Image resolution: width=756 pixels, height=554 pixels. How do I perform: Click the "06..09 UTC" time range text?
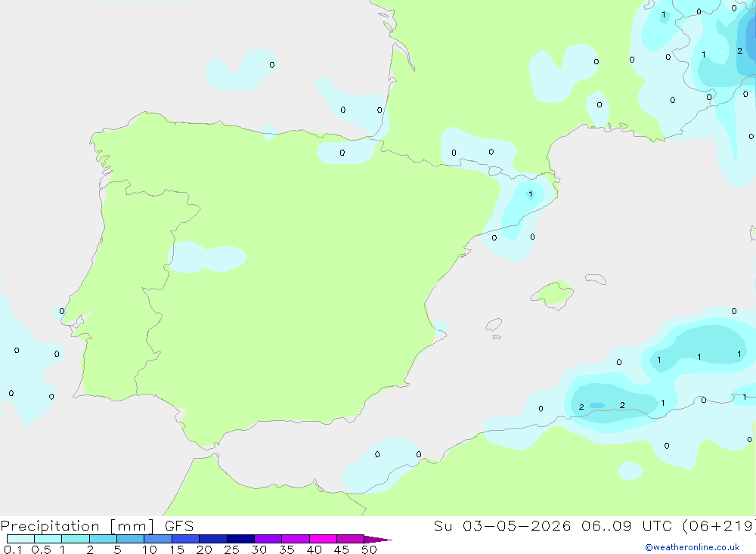click(626, 526)
